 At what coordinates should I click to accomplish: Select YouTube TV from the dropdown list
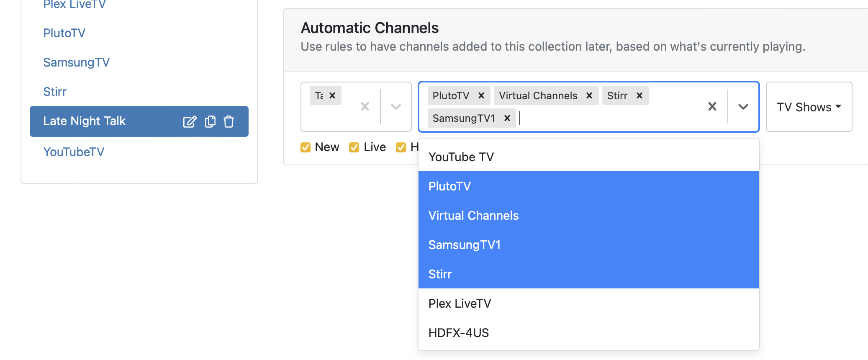coord(461,157)
